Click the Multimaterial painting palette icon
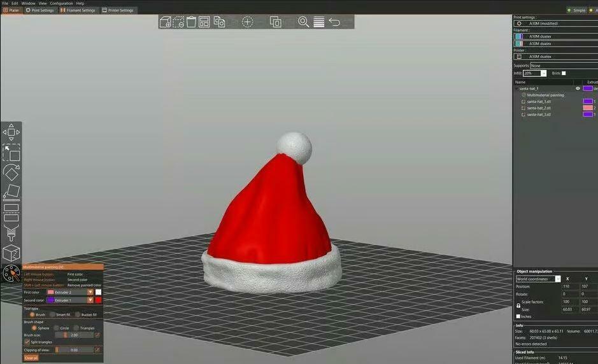This screenshot has width=598, height=364. coord(11,274)
